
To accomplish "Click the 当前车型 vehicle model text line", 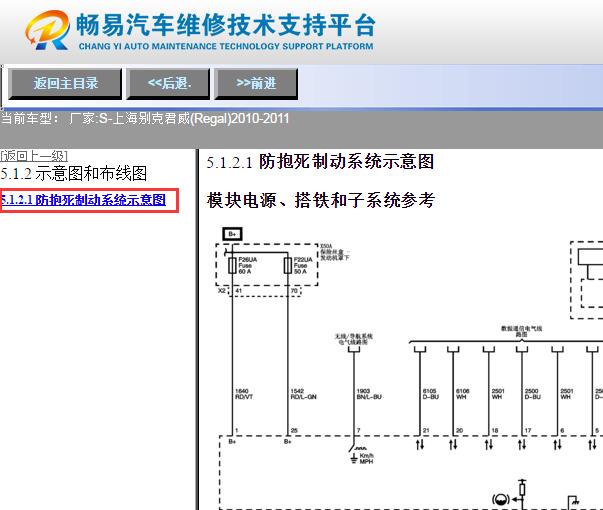I will pyautogui.click(x=145, y=118).
